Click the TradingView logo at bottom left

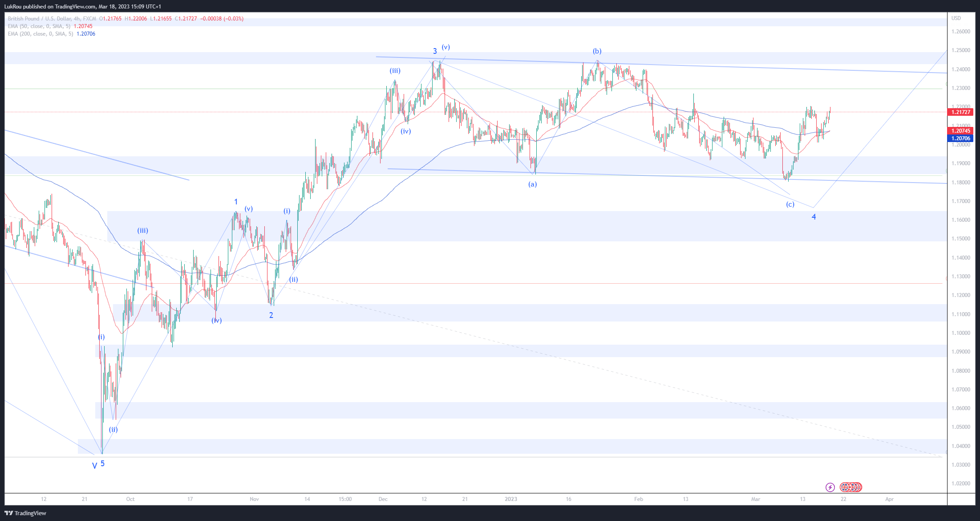tap(25, 513)
